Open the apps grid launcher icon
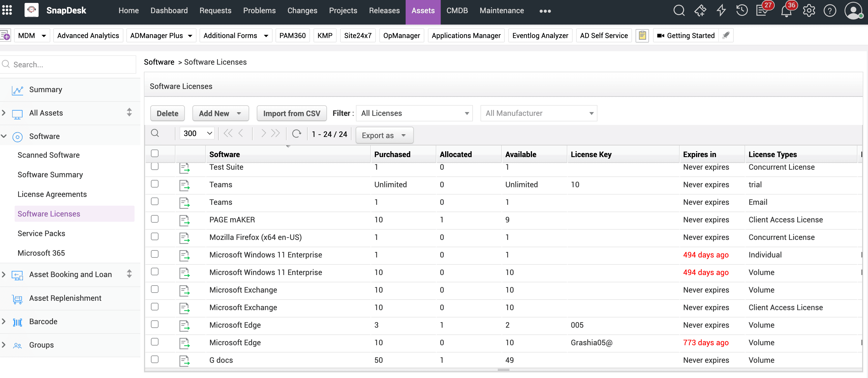The width and height of the screenshot is (868, 378). [7, 10]
